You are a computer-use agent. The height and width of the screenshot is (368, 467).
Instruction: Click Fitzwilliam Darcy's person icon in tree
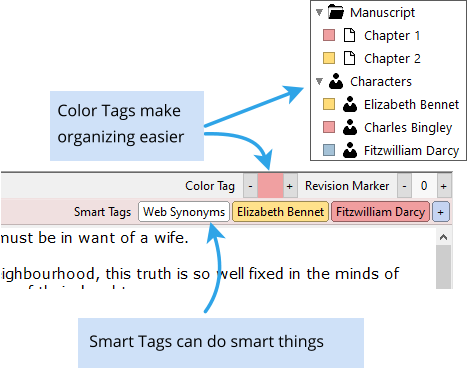click(x=350, y=150)
